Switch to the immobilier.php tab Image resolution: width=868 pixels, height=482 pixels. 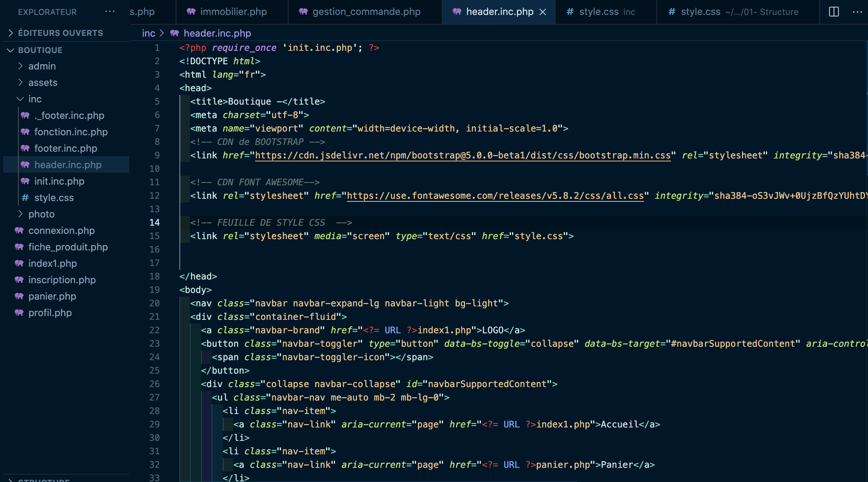[x=233, y=12]
